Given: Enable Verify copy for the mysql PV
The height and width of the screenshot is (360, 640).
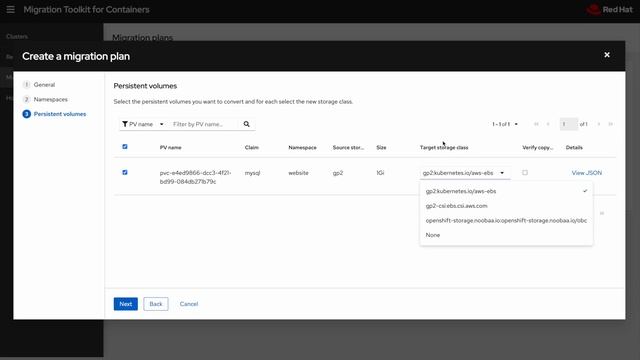Looking at the screenshot, I should click(525, 173).
